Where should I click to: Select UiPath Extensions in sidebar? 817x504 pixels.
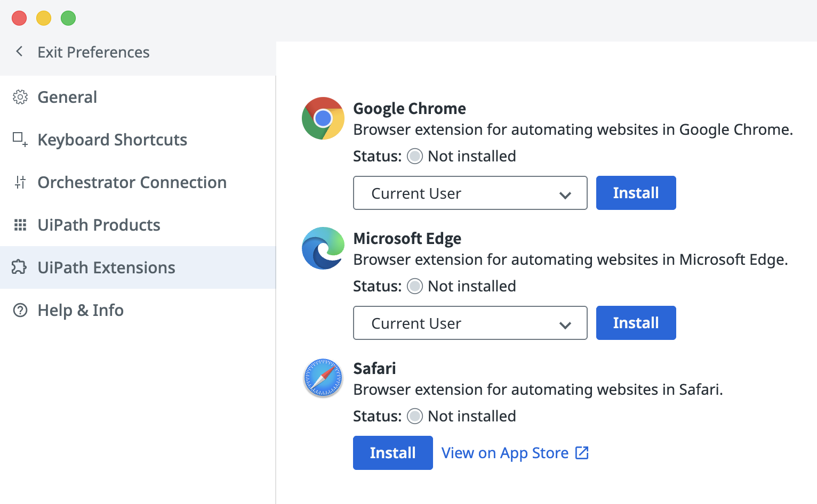[x=138, y=267]
